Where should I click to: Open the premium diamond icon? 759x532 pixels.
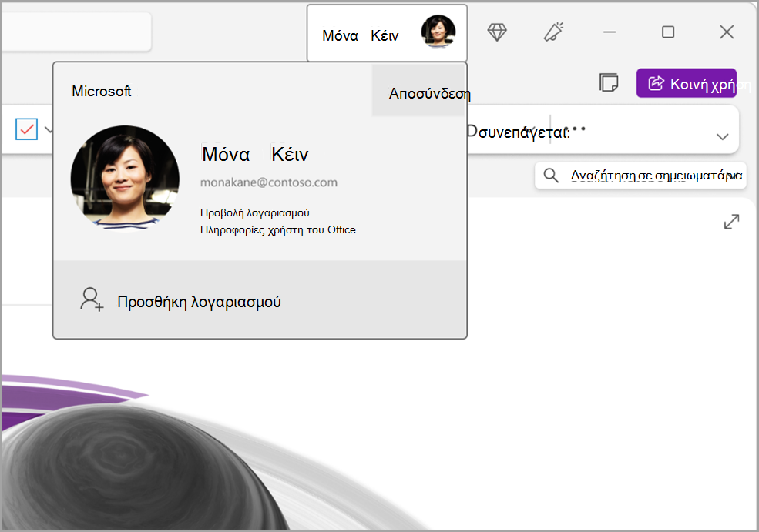point(497,32)
